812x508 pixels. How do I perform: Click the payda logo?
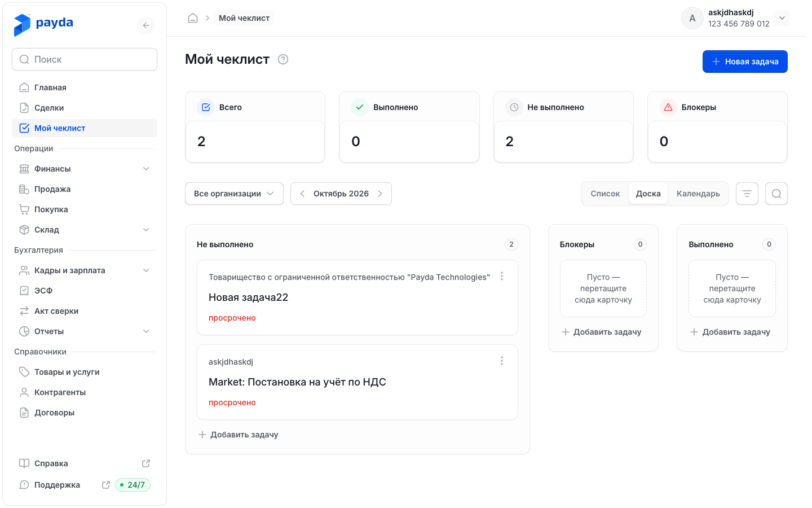tap(43, 24)
